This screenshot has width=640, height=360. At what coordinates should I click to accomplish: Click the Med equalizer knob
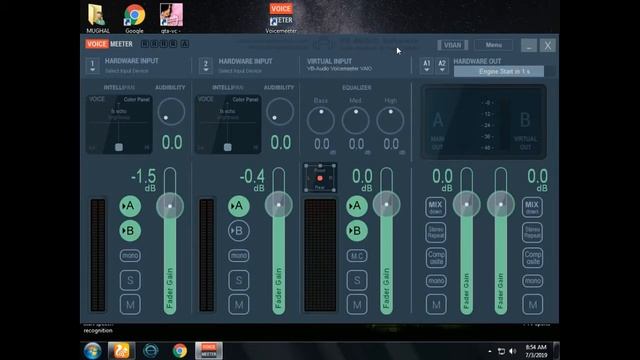coord(356,120)
